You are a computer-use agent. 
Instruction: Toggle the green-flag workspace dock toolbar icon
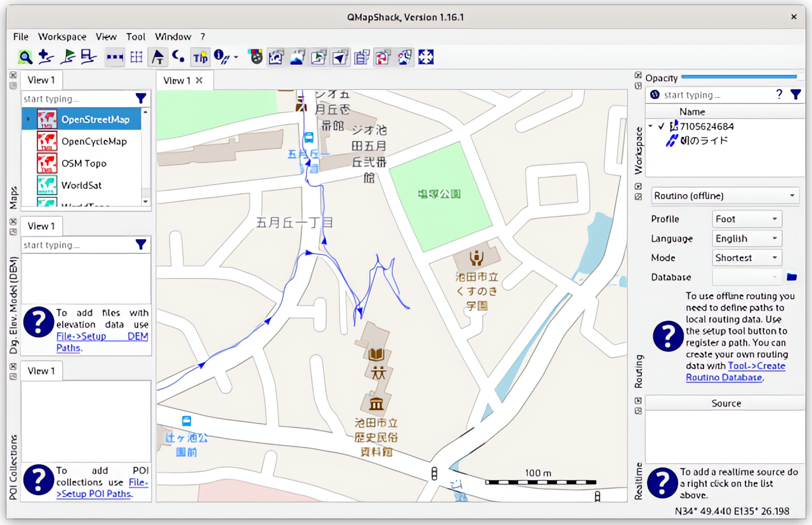point(318,57)
